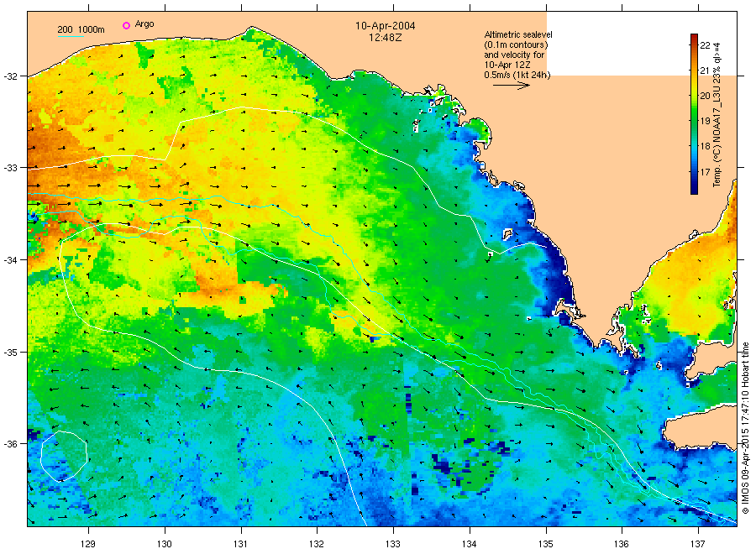Click the '132' longitude axis label
The height and width of the screenshot is (554, 756).
[317, 545]
